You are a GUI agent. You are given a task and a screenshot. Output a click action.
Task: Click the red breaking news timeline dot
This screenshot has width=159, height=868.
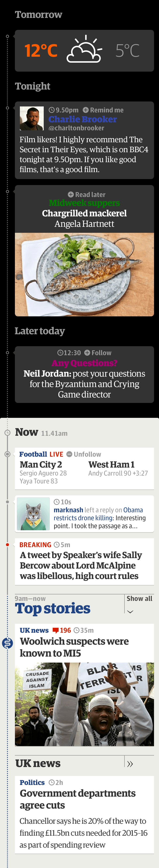pyautogui.click(x=7, y=544)
